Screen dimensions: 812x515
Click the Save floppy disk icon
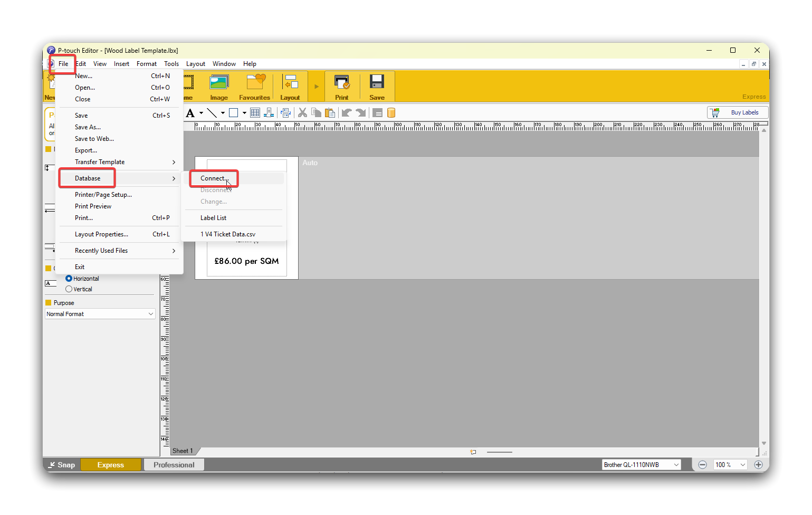pos(377,87)
